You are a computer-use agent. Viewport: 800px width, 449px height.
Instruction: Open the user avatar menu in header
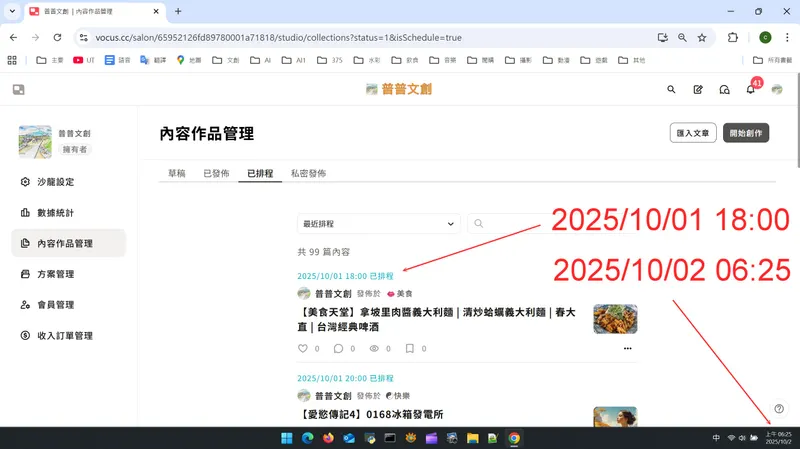(777, 90)
